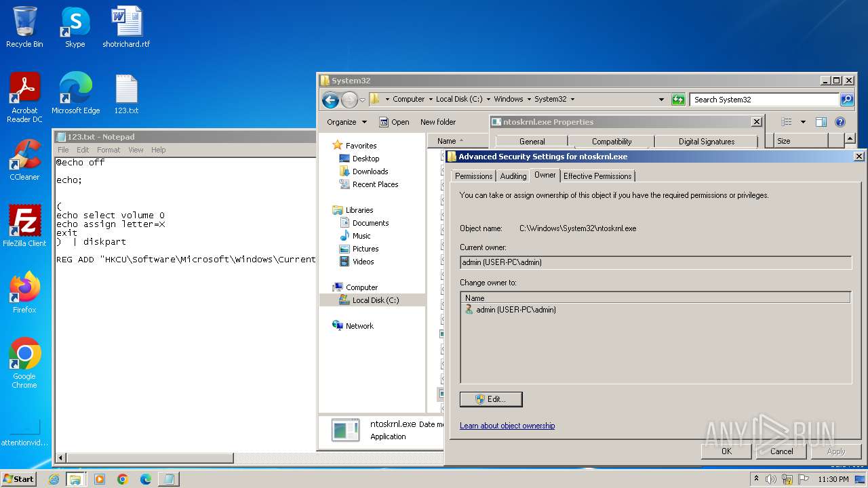Open Chrome from the taskbar

click(123, 479)
